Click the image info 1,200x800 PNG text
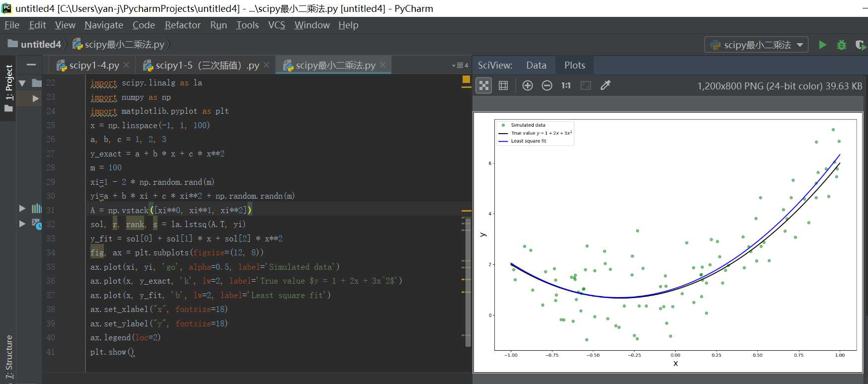This screenshot has height=384, width=868. [x=780, y=86]
